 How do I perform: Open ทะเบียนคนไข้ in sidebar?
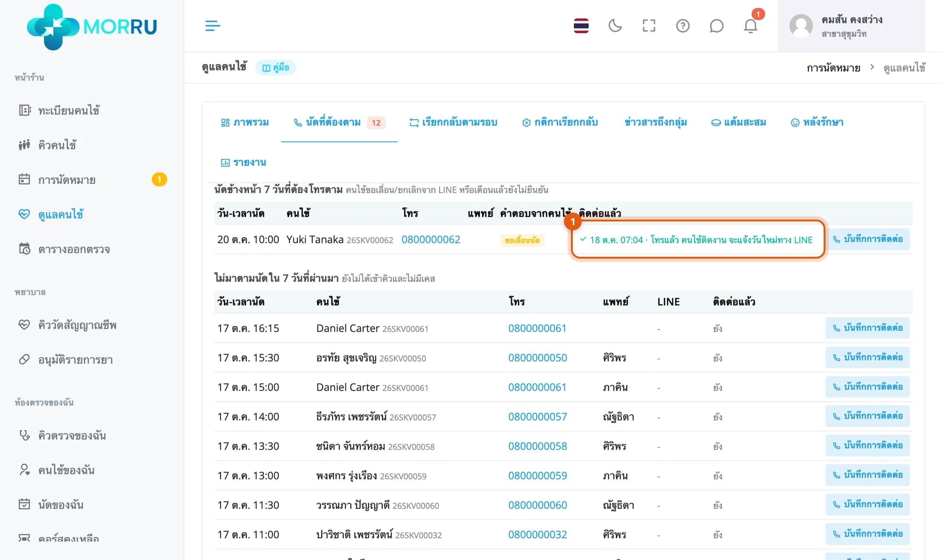point(68,110)
